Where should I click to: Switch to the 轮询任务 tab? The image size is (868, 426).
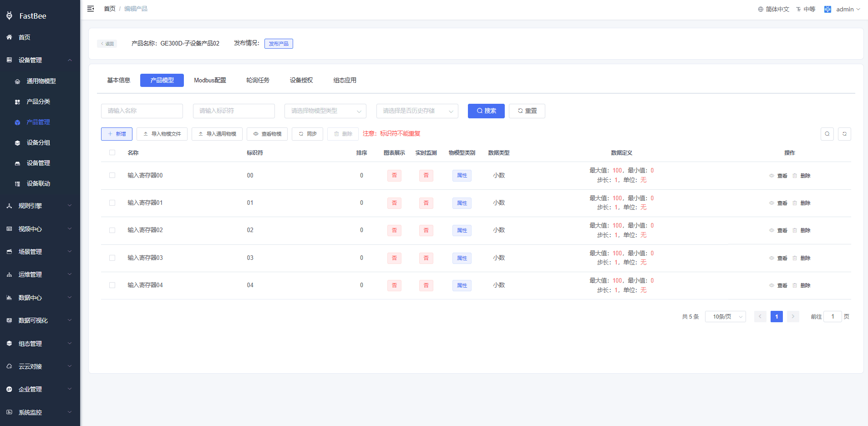click(258, 80)
